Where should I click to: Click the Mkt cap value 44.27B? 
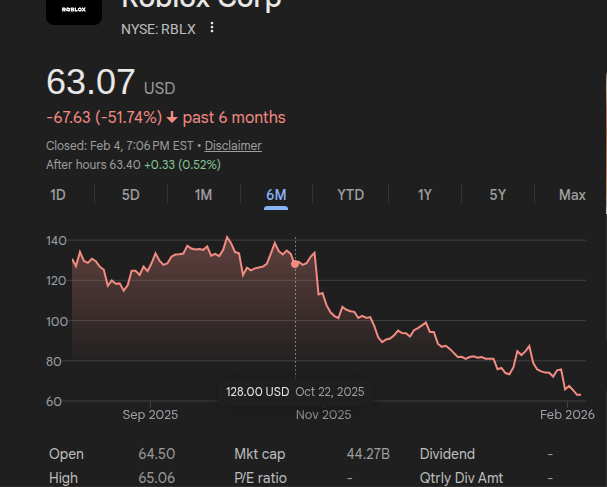(367, 454)
